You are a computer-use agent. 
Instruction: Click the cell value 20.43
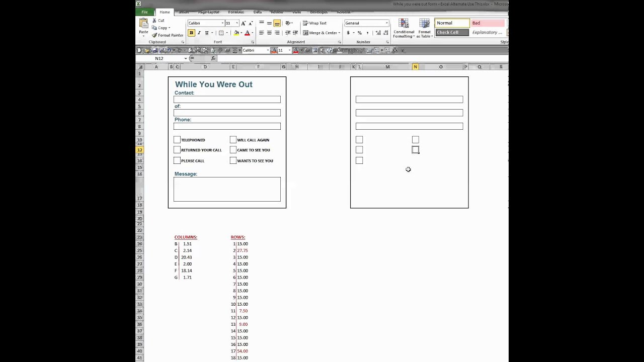pyautogui.click(x=186, y=257)
